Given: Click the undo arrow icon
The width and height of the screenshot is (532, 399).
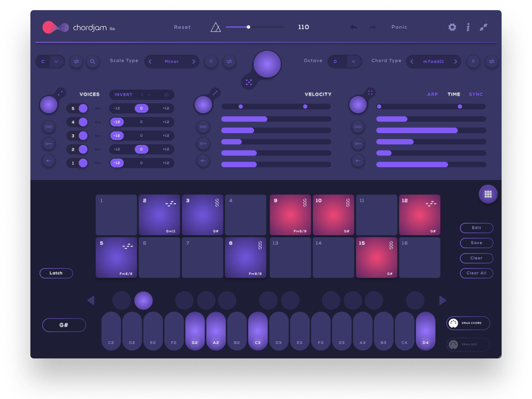Looking at the screenshot, I should [353, 27].
